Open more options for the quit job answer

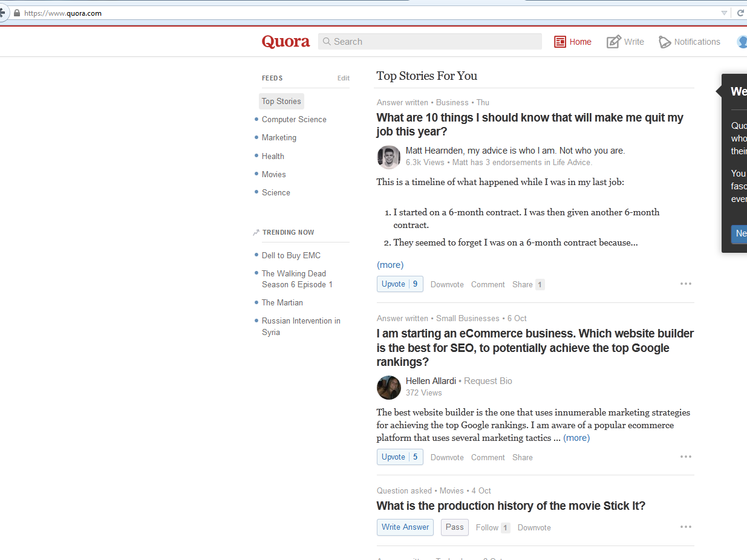coord(685,284)
